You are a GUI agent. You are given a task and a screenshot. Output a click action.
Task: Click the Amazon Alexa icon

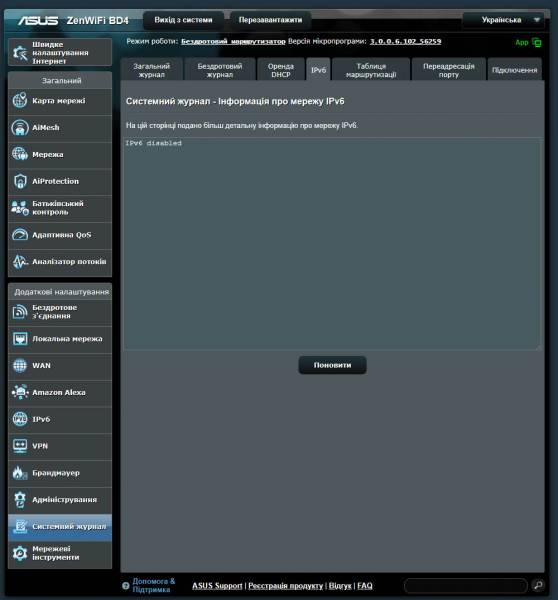[x=20, y=392]
